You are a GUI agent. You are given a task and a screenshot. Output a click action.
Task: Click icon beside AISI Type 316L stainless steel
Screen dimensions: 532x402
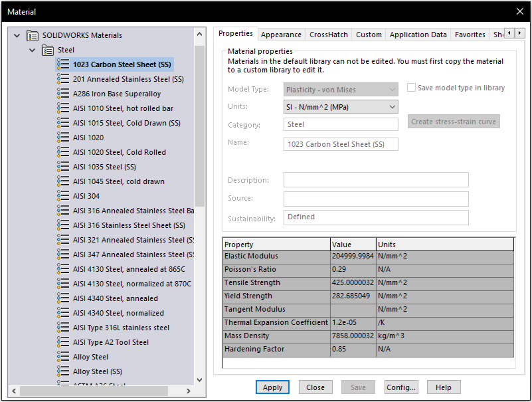pyautogui.click(x=63, y=328)
